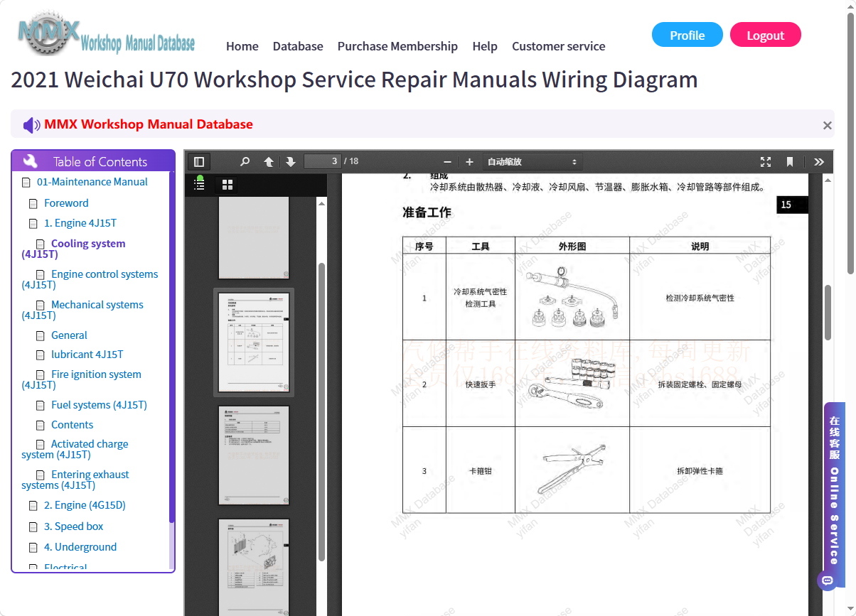Open 01-Maintenance Manual entry

click(x=92, y=182)
